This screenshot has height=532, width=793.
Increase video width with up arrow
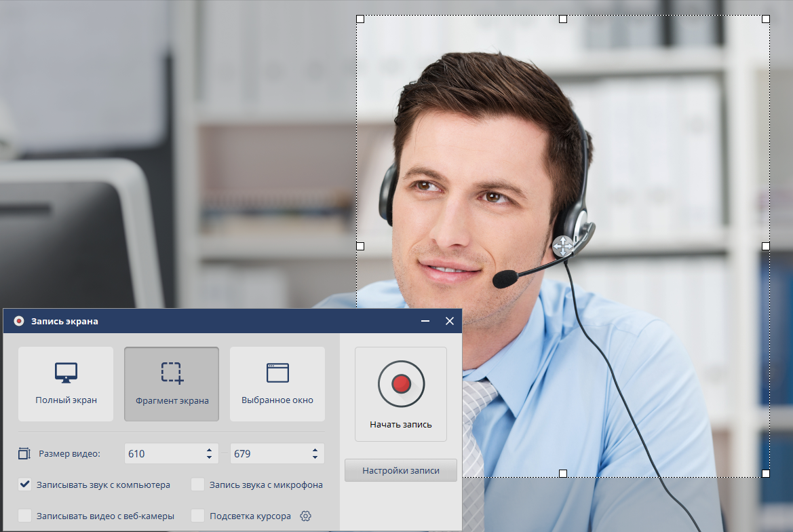coord(210,450)
